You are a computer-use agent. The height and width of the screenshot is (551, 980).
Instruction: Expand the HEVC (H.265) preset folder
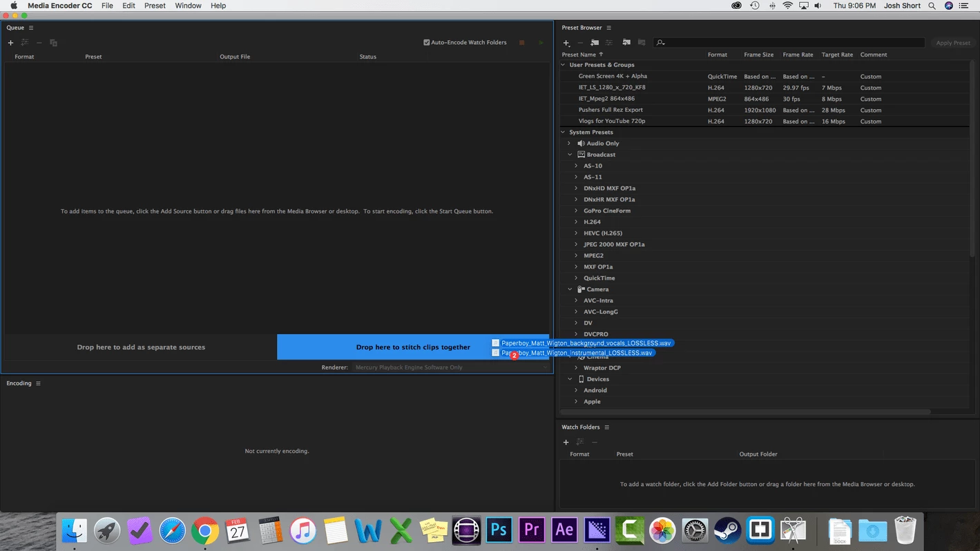click(577, 233)
